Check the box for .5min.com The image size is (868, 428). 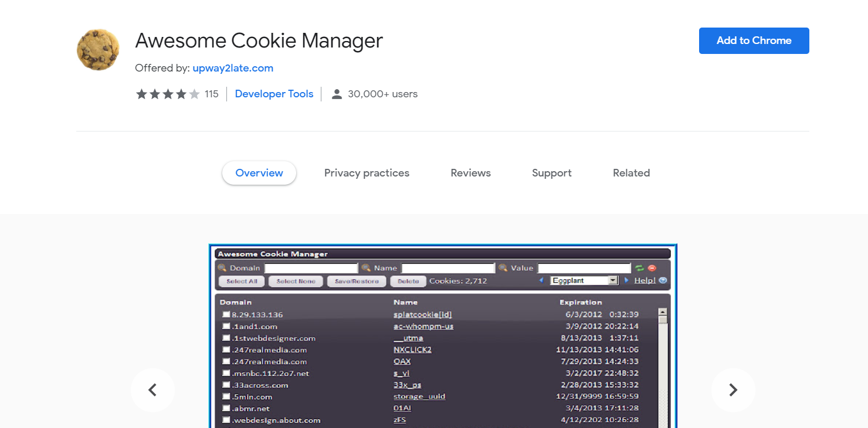[x=226, y=397]
